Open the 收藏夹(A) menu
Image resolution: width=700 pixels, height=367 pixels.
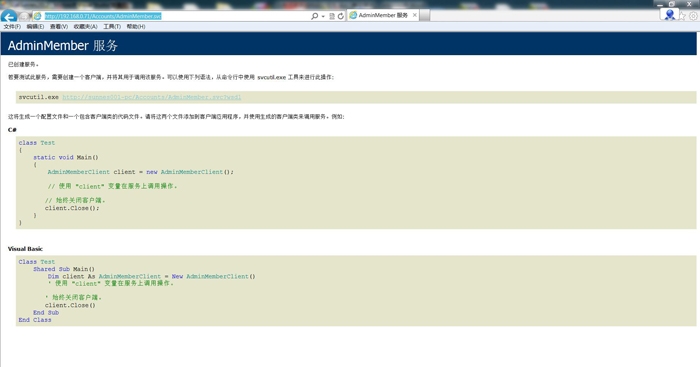85,27
